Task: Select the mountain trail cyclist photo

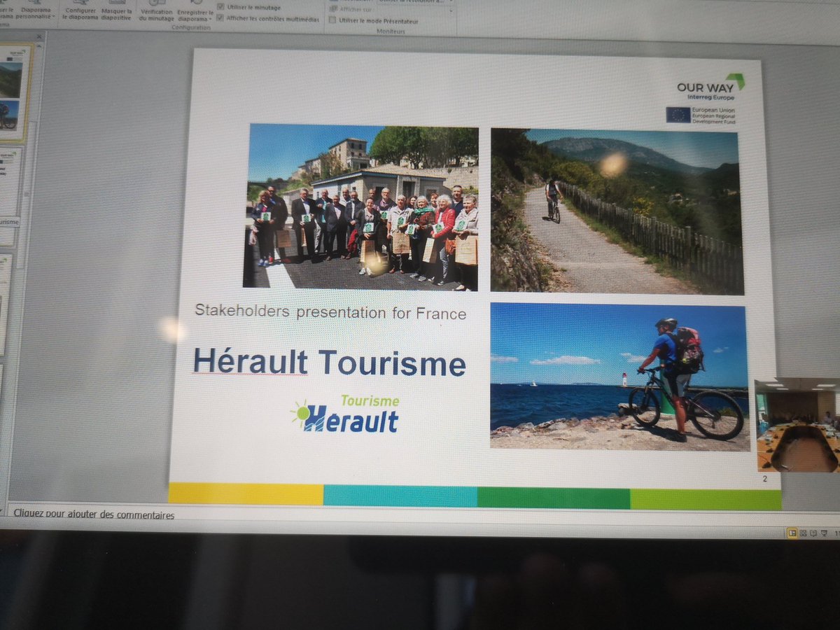Action: 616,211
